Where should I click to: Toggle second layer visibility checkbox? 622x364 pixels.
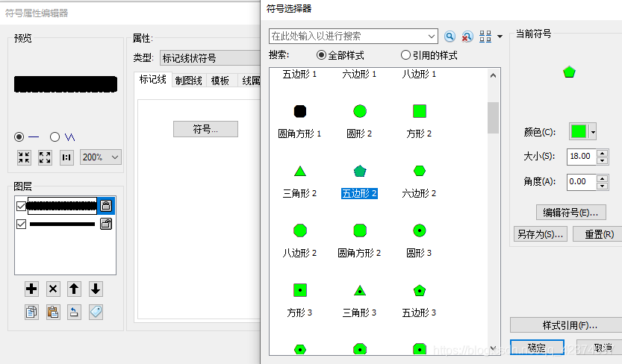[x=21, y=225]
